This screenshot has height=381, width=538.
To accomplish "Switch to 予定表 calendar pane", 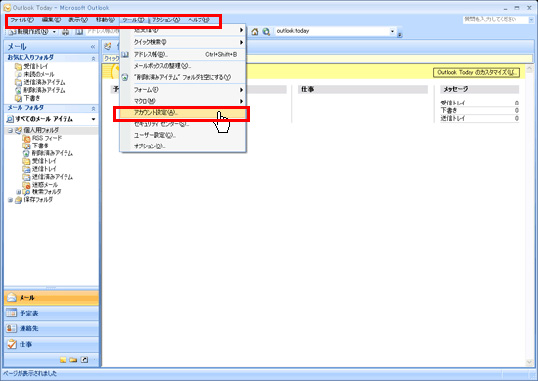I will (x=51, y=313).
